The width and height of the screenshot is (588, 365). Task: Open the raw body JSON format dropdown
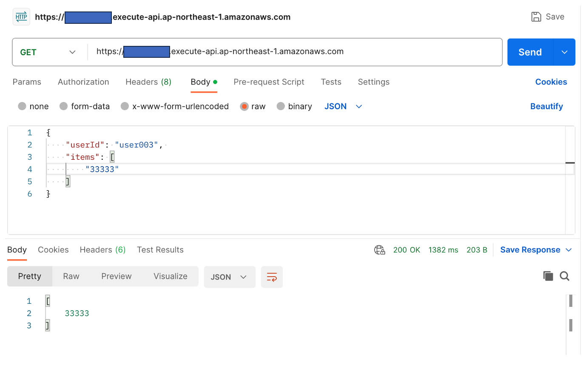pyautogui.click(x=343, y=106)
